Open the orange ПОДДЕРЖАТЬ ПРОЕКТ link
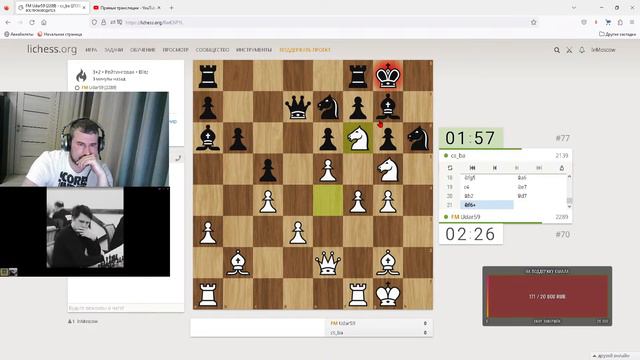Screen dimensions: 640x360 coord(305,50)
